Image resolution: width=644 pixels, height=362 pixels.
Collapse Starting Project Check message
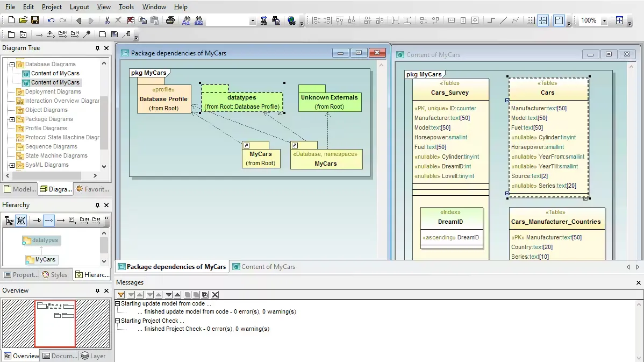[x=118, y=321]
